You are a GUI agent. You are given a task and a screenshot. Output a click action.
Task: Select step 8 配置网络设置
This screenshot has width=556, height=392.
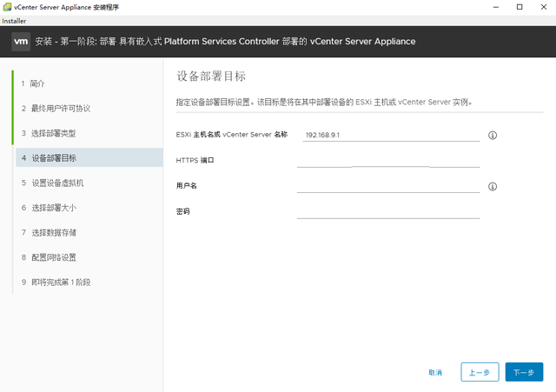(x=49, y=257)
